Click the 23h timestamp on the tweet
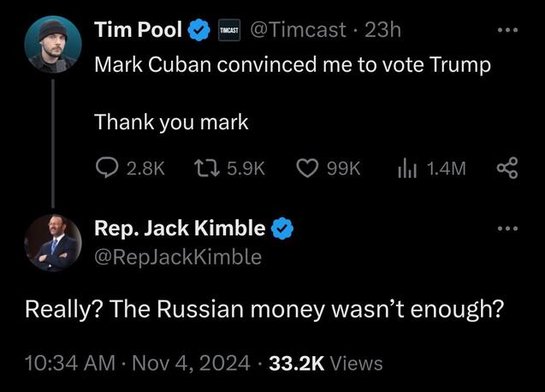545x392 pixels. point(382,31)
